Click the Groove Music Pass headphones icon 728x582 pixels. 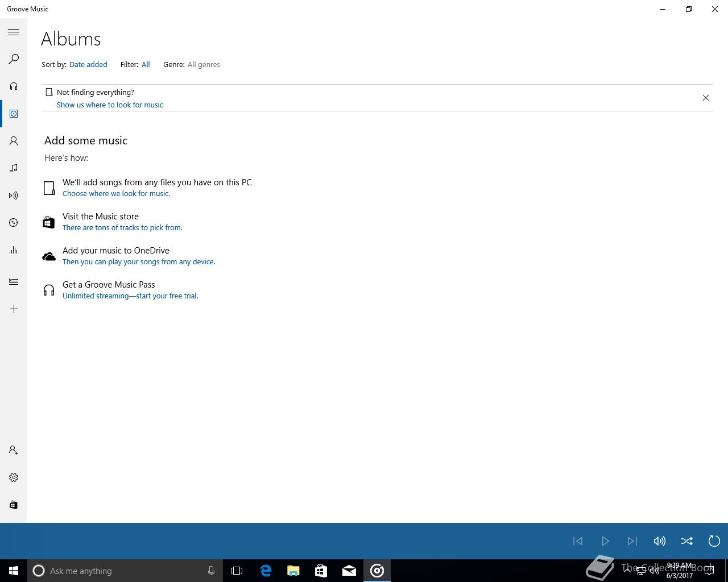[x=49, y=290]
